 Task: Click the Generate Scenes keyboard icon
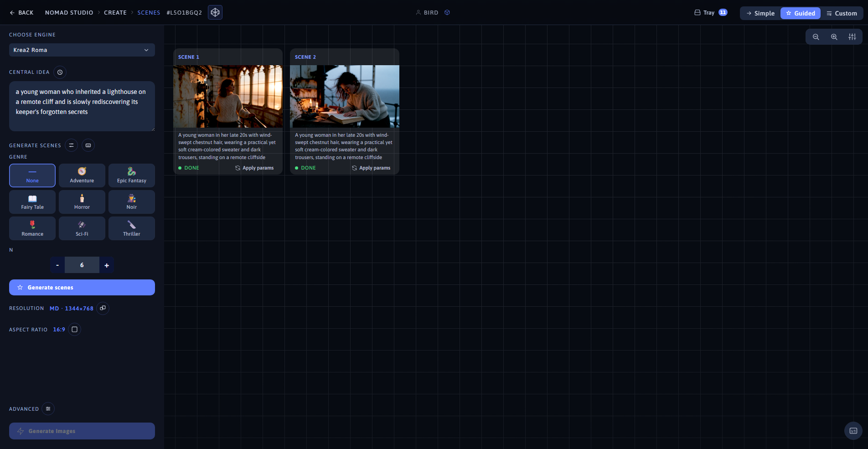(88, 145)
